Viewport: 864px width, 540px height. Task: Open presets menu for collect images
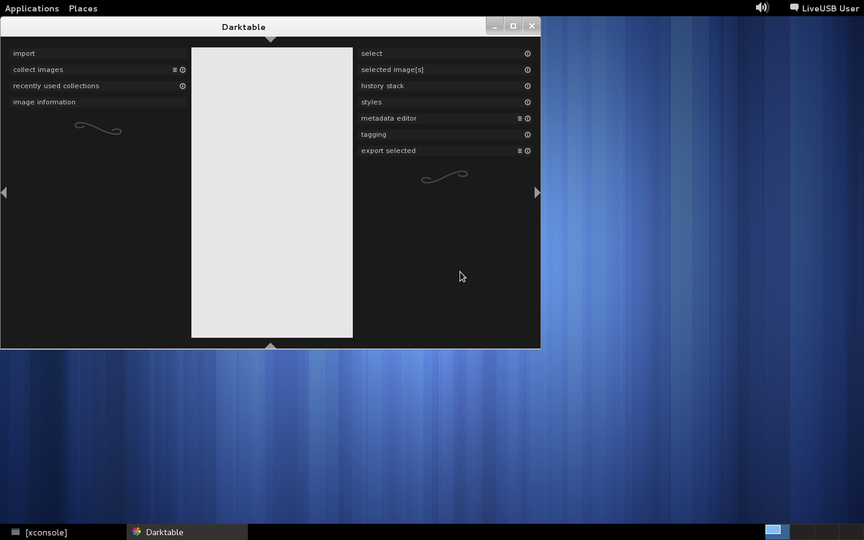[174, 70]
